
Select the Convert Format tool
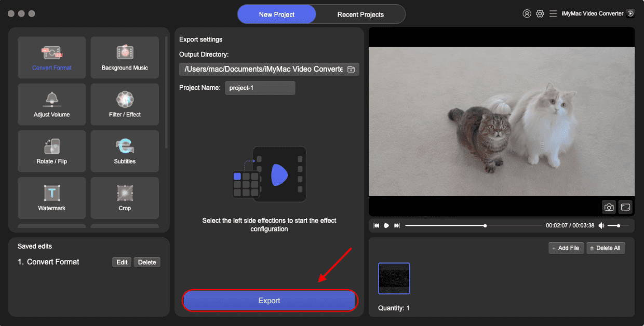point(51,57)
